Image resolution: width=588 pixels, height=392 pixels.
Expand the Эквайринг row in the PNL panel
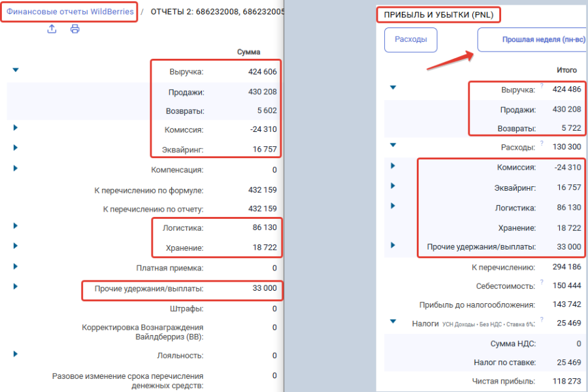coord(393,186)
